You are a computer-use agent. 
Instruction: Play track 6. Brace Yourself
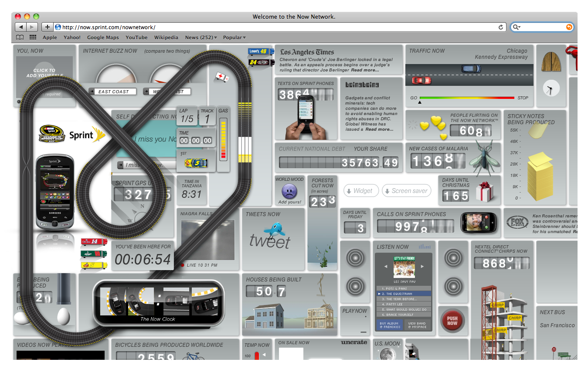[x=404, y=315]
